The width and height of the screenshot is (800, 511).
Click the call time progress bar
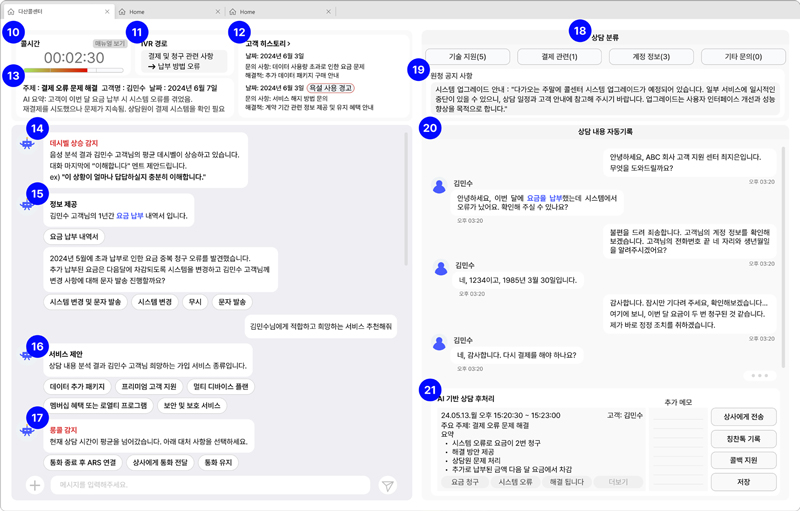[68, 71]
